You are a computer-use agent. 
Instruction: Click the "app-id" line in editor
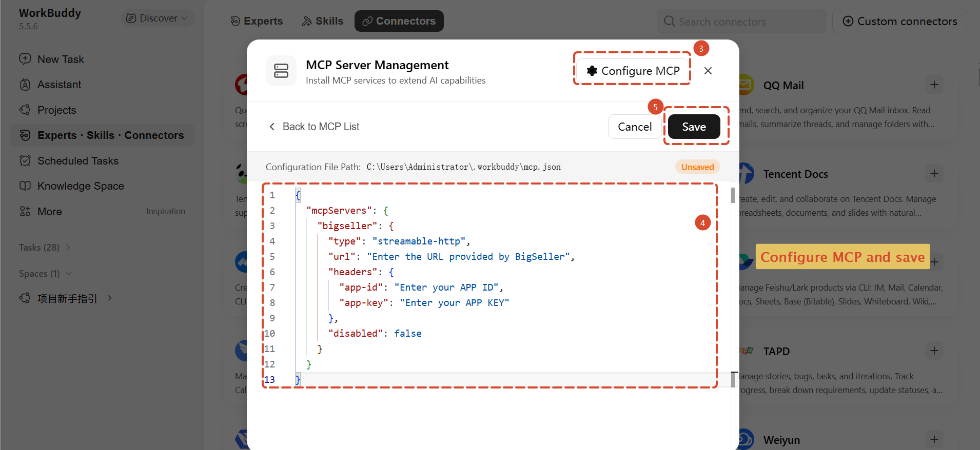click(421, 287)
